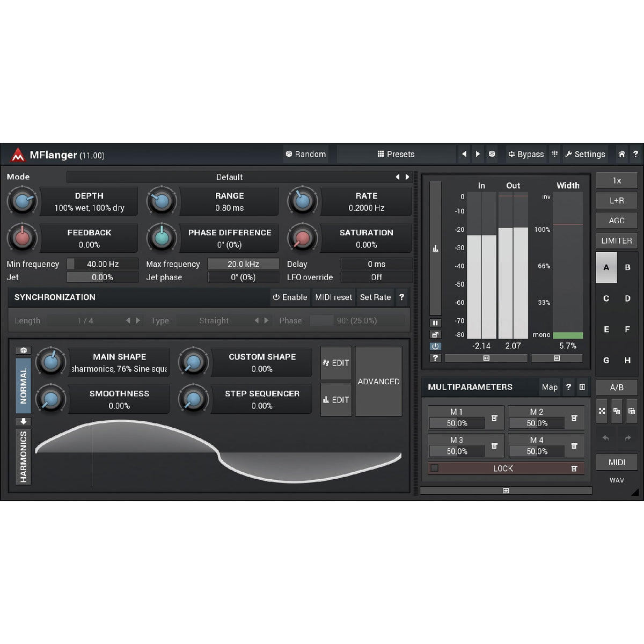This screenshot has width=644, height=644.
Task: Switch to the HARMONICS shape tab
Action: tap(23, 457)
